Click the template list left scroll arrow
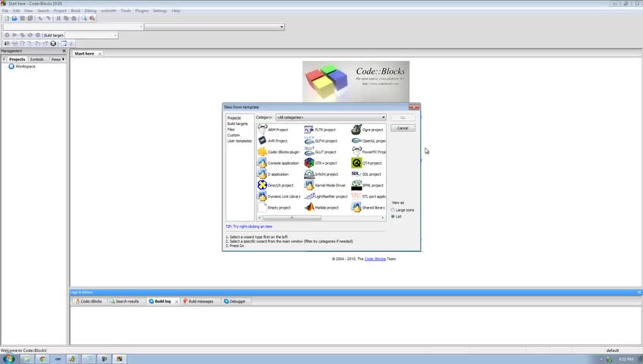This screenshot has height=364, width=643. [259, 218]
